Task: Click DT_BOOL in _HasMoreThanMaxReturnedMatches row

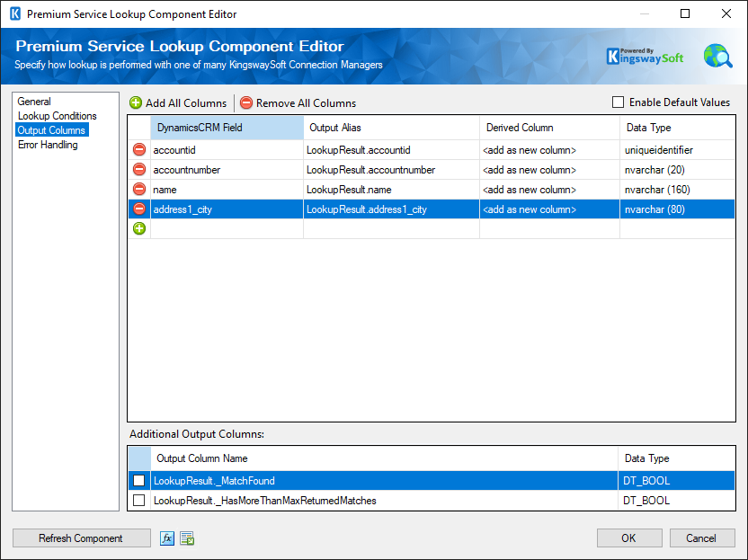Action: (676, 501)
